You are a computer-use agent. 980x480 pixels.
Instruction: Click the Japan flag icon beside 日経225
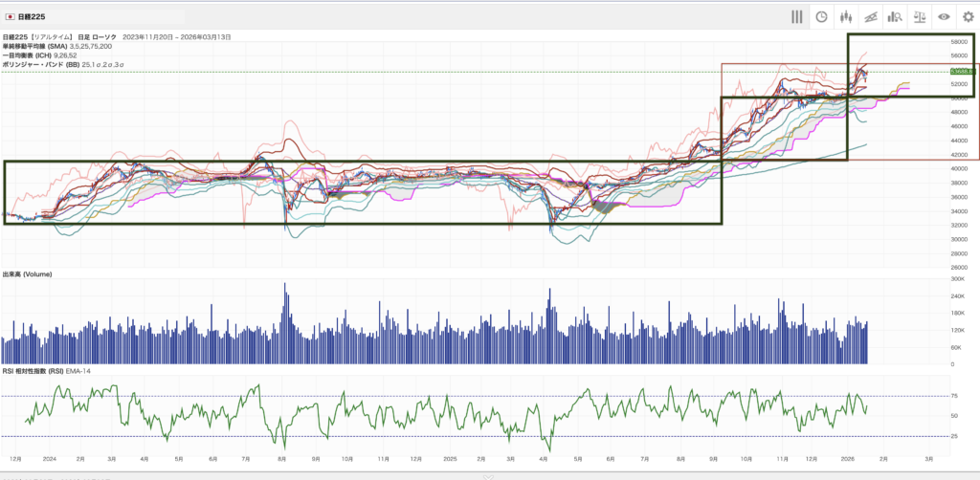(x=10, y=16)
